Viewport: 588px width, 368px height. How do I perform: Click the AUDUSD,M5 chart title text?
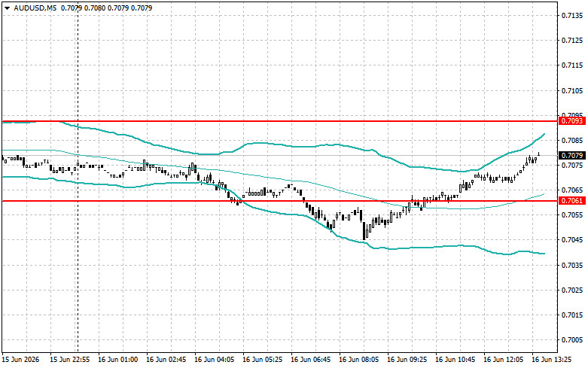tap(35, 8)
